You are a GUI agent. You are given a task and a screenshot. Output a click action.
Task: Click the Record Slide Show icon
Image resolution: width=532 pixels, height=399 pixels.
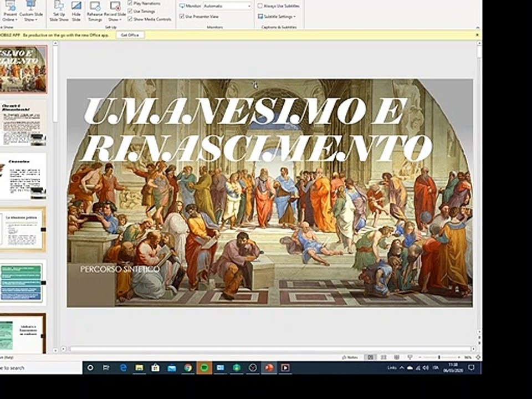pos(115,6)
